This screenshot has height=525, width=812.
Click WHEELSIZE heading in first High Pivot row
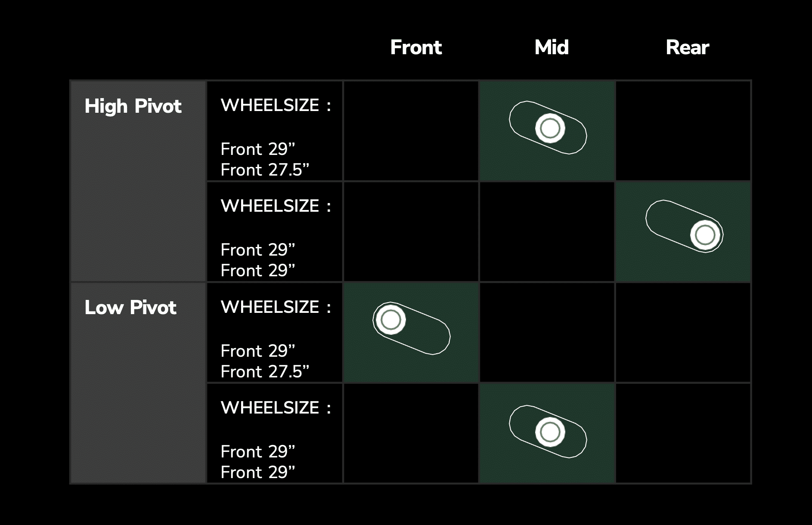276,105
